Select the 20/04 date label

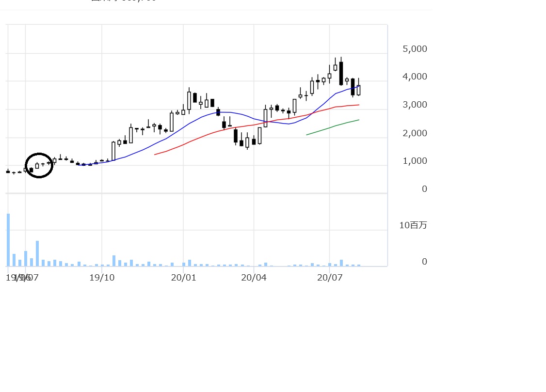pyautogui.click(x=254, y=278)
